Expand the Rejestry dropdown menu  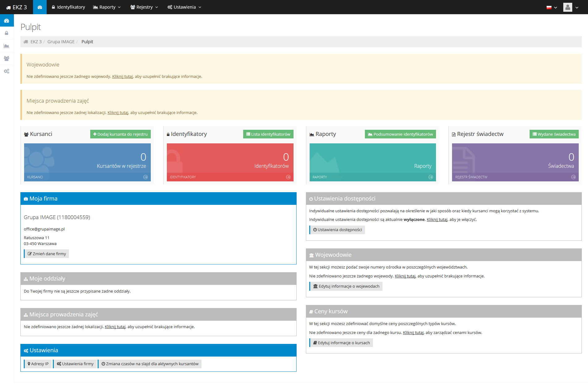point(144,7)
